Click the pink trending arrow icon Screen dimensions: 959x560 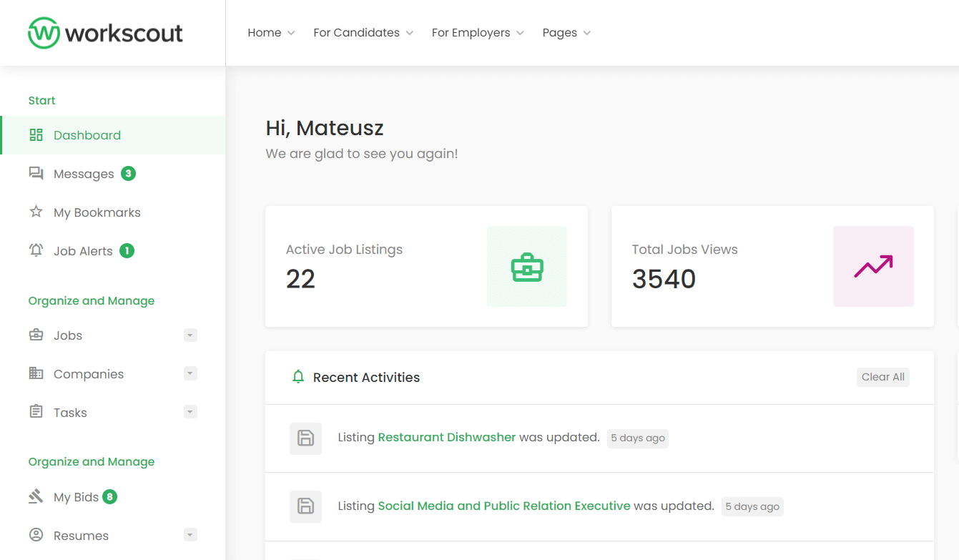pos(873,267)
